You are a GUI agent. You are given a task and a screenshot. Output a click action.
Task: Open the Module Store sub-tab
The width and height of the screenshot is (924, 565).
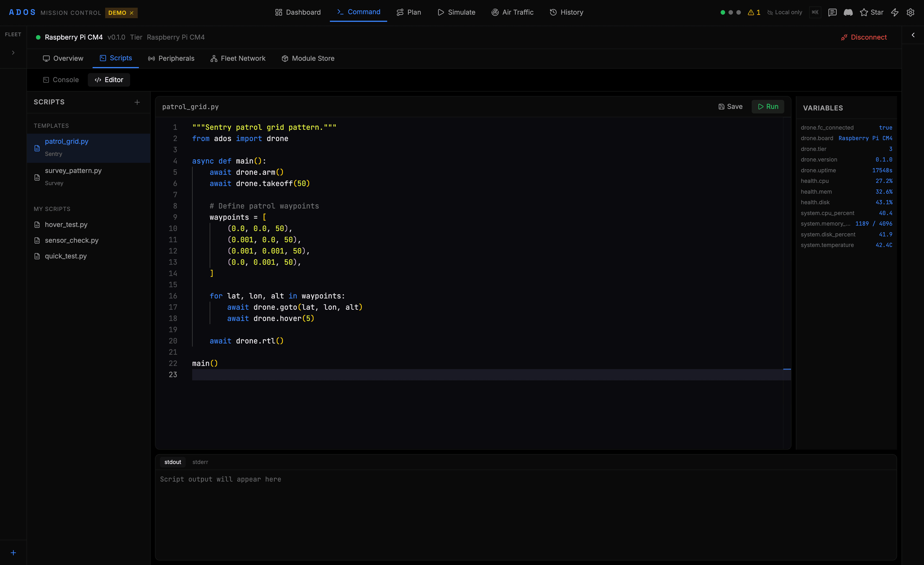pyautogui.click(x=308, y=58)
